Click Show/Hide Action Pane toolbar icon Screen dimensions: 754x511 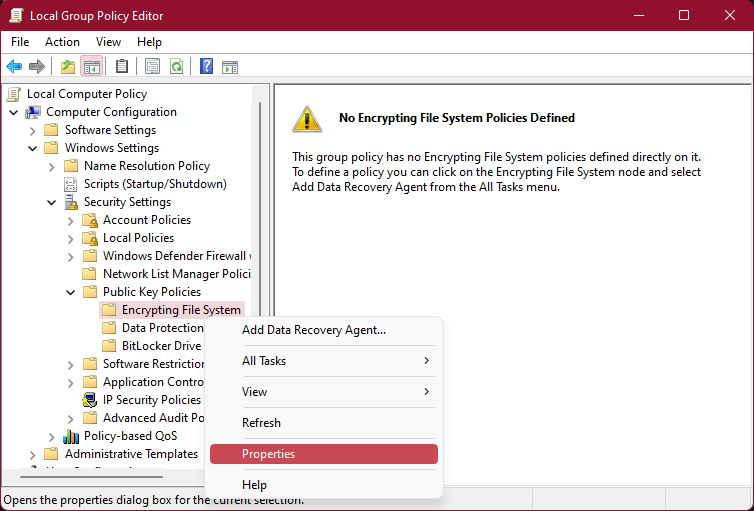230,67
